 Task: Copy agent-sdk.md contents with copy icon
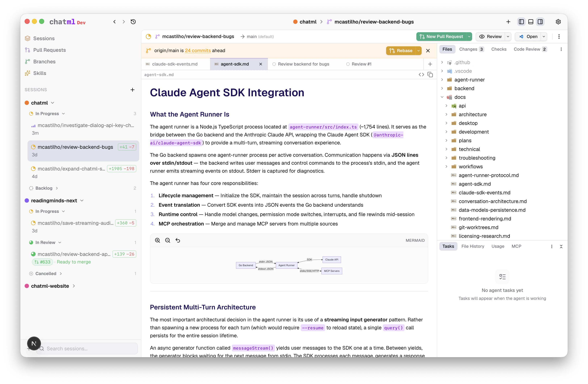(x=430, y=75)
